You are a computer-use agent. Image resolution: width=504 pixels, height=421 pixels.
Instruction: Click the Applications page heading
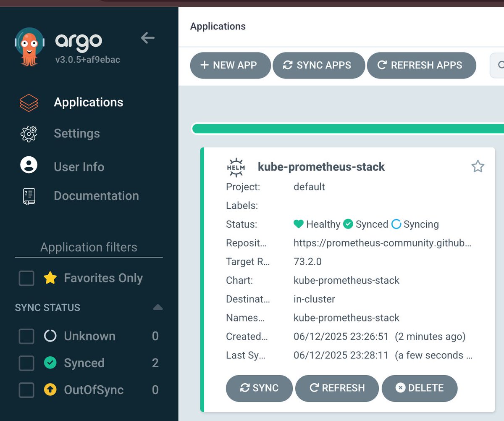tap(218, 26)
